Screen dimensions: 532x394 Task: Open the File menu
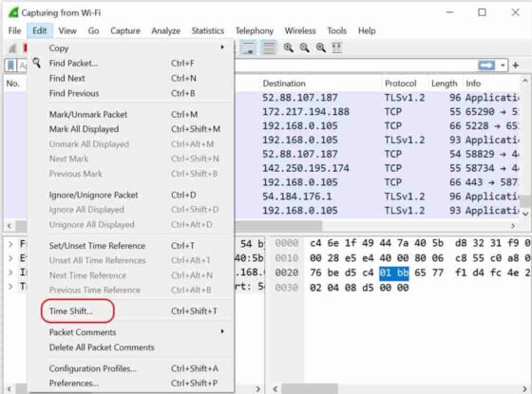14,30
